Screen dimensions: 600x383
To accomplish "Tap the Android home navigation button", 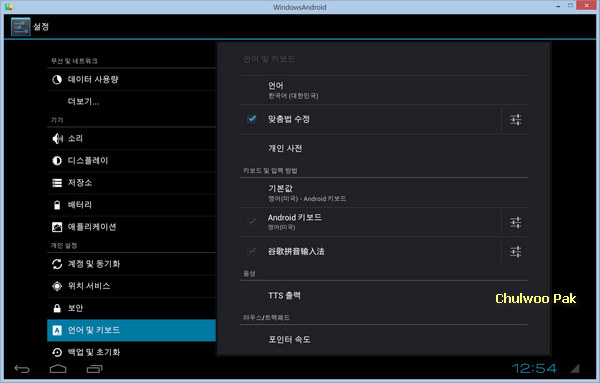I will [x=58, y=369].
